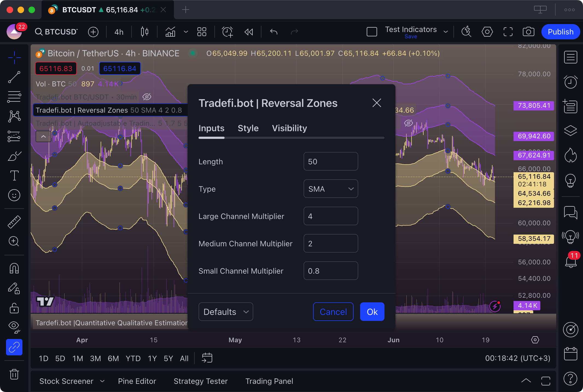This screenshot has width=583, height=392.
Task: Select the ruler measure tool
Action: [14, 222]
